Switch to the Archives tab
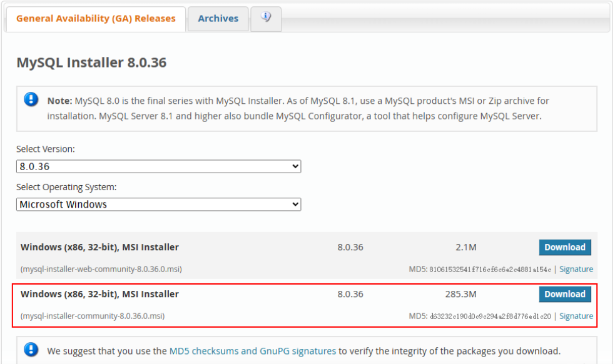The height and width of the screenshot is (364, 615). (218, 19)
